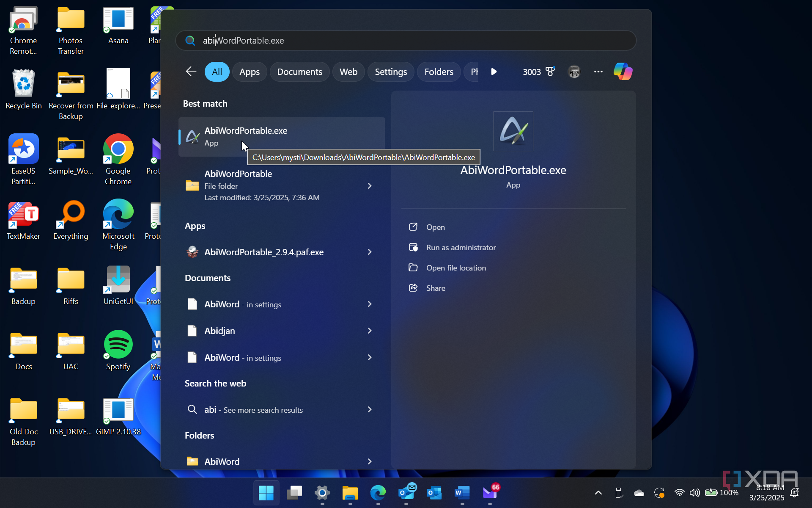Switch to the Documents filter tab
The width and height of the screenshot is (812, 508).
click(x=299, y=72)
